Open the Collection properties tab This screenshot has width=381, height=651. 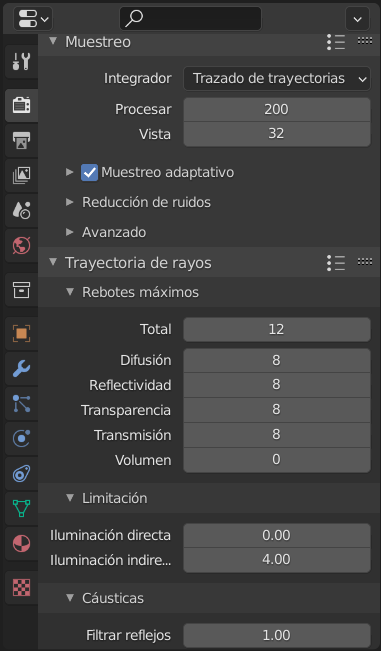tap(21, 289)
